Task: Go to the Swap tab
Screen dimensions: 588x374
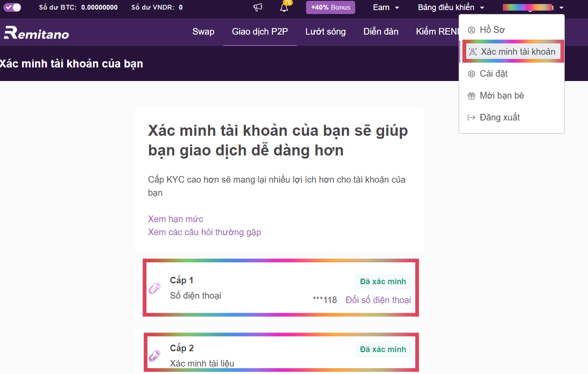Action: coord(203,32)
